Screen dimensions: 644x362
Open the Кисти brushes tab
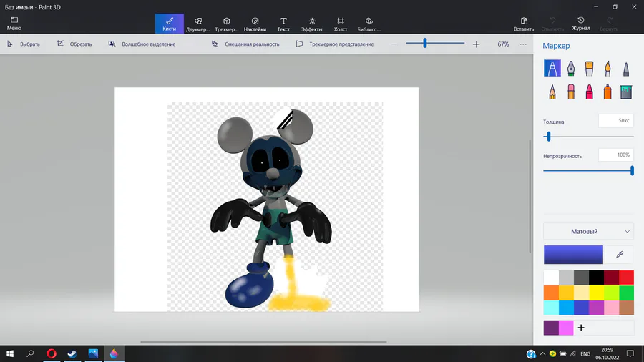point(169,24)
